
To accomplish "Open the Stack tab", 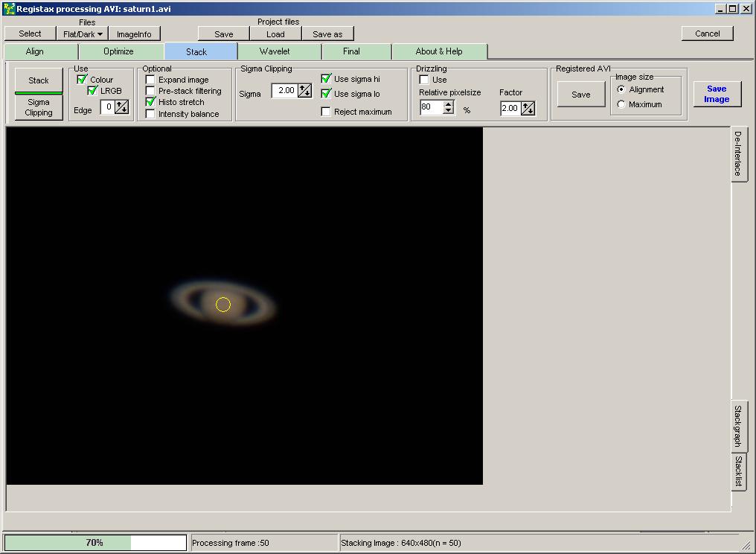I will point(196,51).
